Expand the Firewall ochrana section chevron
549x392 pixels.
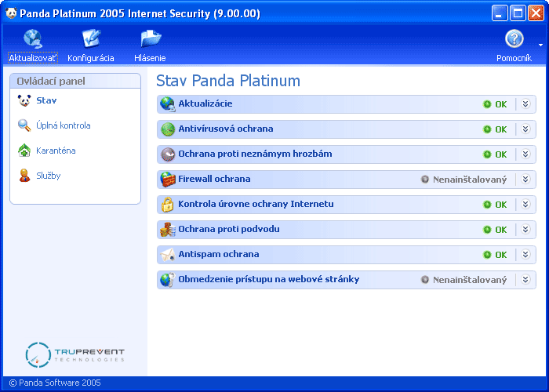(x=525, y=180)
